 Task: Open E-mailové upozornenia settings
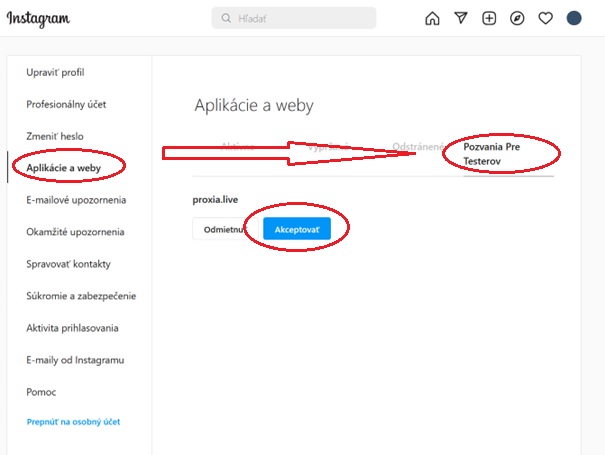point(76,200)
